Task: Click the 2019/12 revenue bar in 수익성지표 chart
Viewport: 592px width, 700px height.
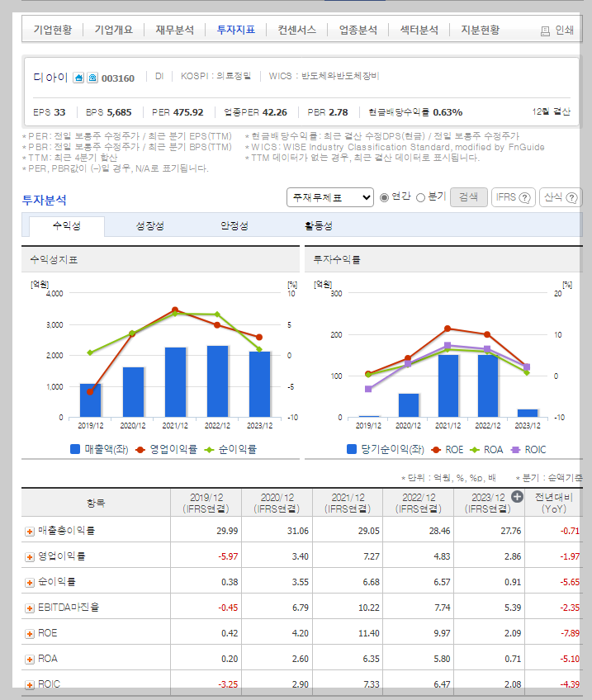Action: point(91,400)
